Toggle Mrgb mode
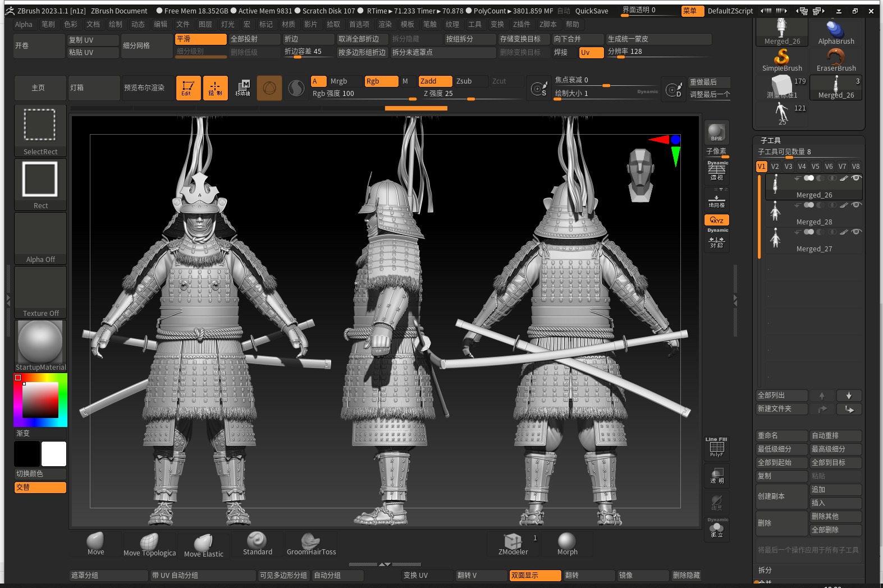The image size is (883, 588). 345,81
